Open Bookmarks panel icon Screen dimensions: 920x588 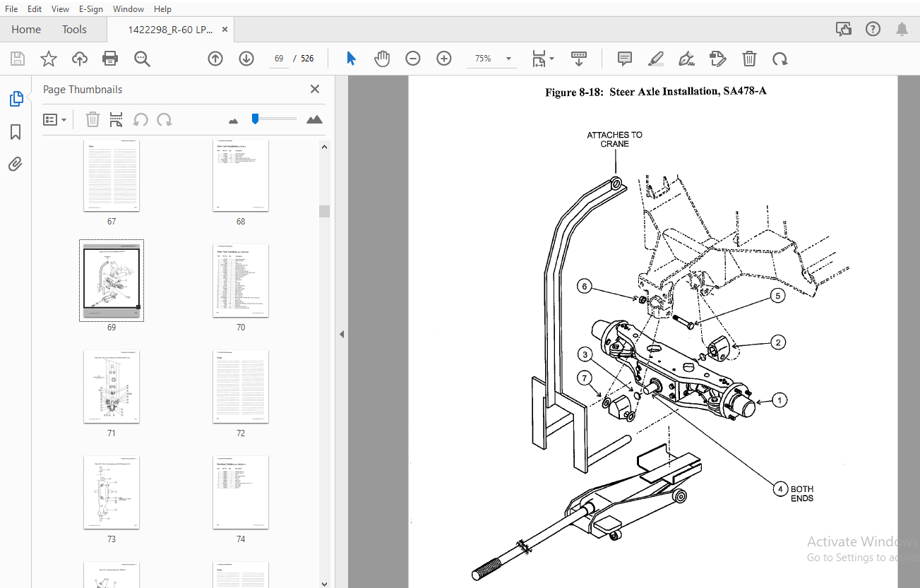pyautogui.click(x=16, y=132)
